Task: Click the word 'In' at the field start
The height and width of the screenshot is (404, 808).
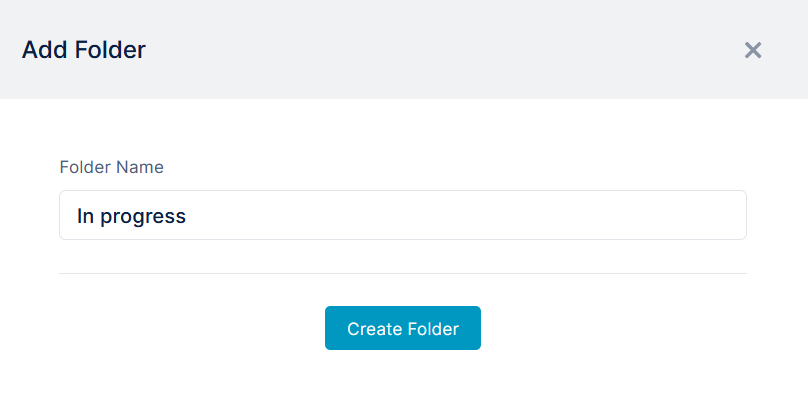Action: 86,215
